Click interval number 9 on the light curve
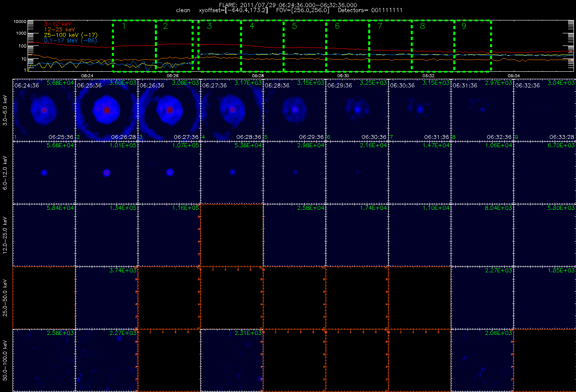576x392 pixels. [x=464, y=26]
